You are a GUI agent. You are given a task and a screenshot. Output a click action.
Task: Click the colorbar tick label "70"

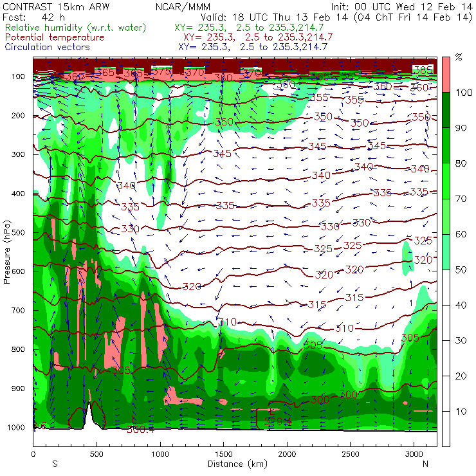coord(461,199)
